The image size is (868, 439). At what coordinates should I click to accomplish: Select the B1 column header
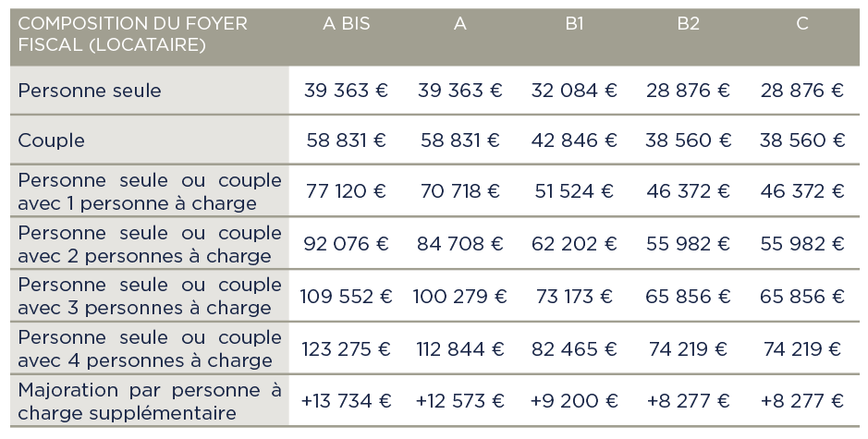tap(574, 25)
